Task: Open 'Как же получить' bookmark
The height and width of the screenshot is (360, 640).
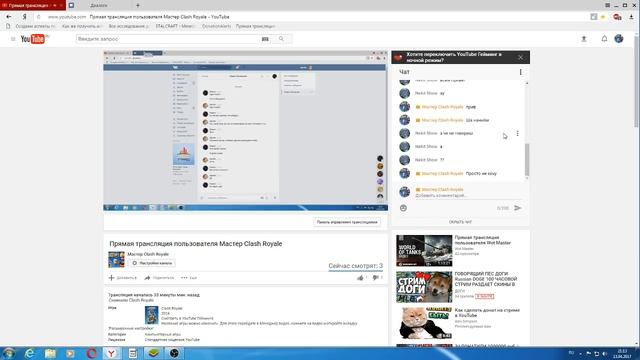Action: 82,26
